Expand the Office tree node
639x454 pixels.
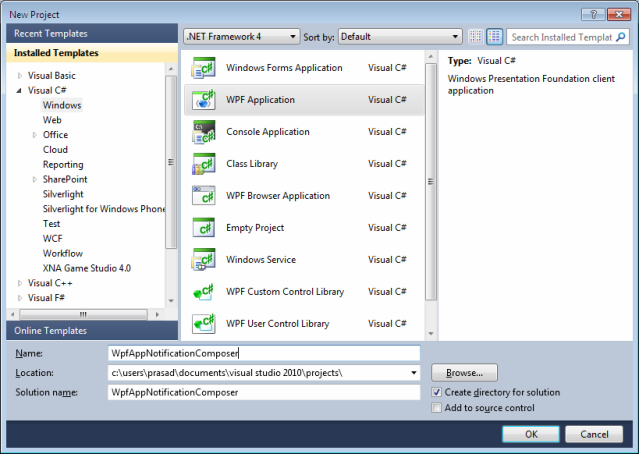pos(35,135)
